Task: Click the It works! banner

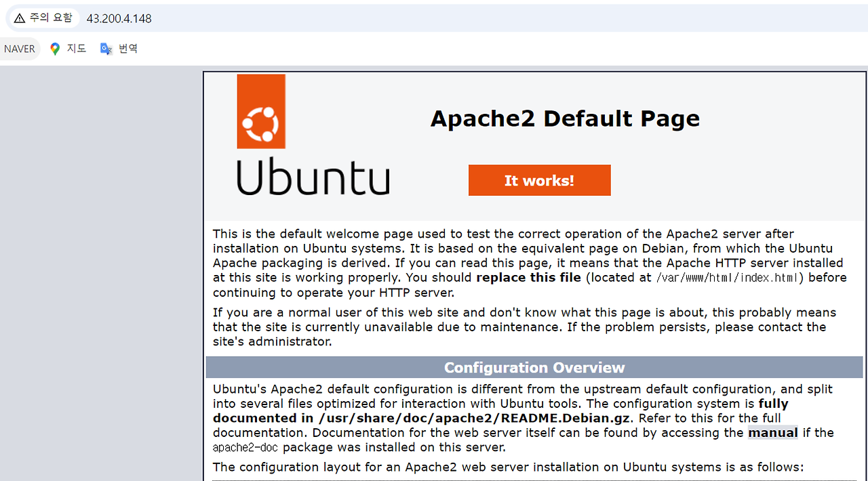Action: 540,180
